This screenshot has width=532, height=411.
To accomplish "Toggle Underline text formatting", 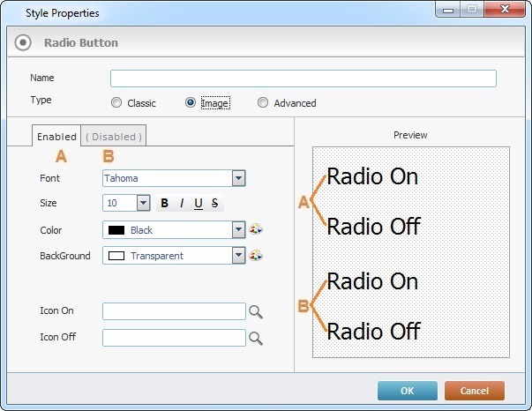I will click(199, 204).
